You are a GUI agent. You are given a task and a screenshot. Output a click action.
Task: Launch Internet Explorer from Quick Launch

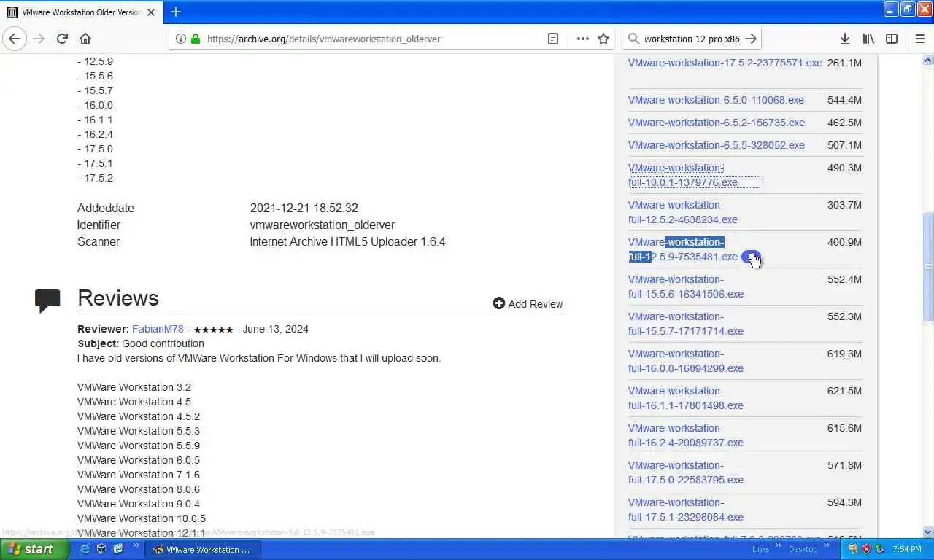85,549
